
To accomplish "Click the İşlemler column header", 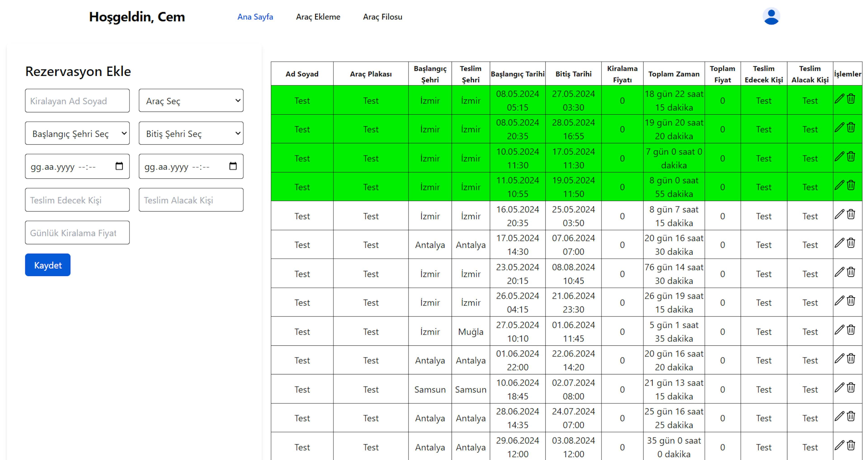I will click(847, 74).
